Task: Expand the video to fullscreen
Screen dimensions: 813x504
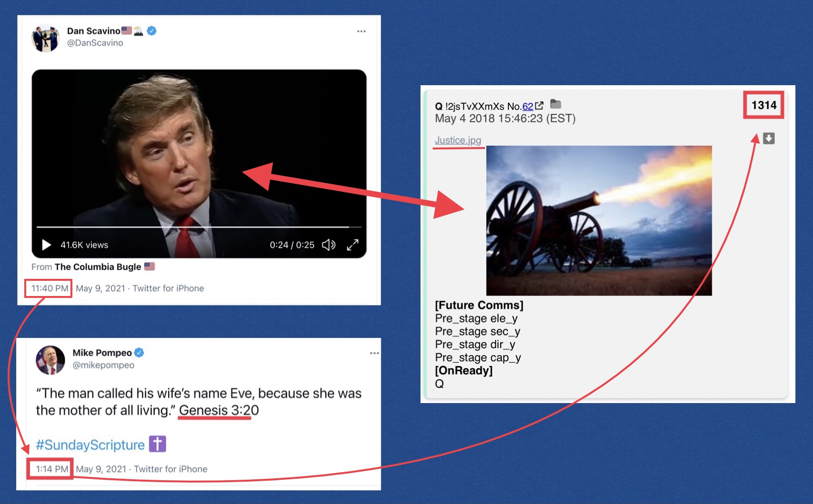Action: pos(353,245)
